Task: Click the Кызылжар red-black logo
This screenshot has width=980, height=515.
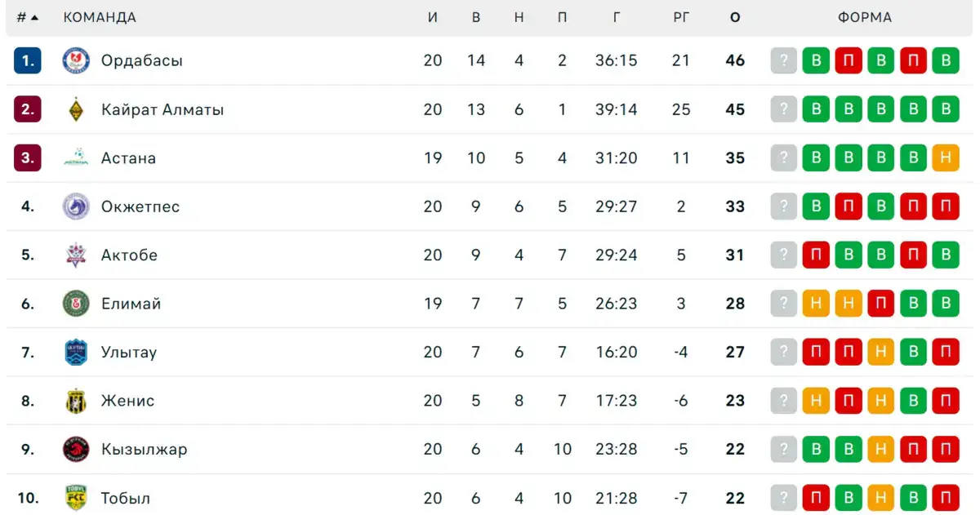Action: pyautogui.click(x=76, y=449)
